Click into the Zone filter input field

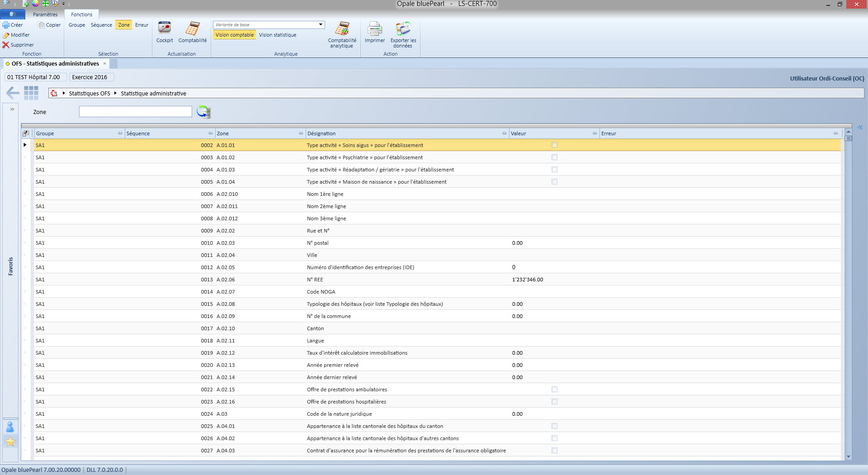tap(136, 111)
